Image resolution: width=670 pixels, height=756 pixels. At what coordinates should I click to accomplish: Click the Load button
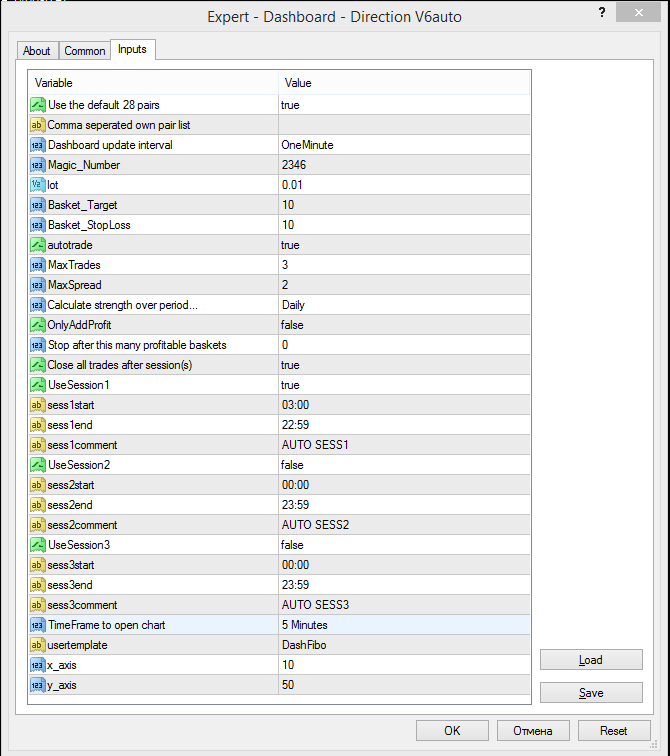(591, 660)
